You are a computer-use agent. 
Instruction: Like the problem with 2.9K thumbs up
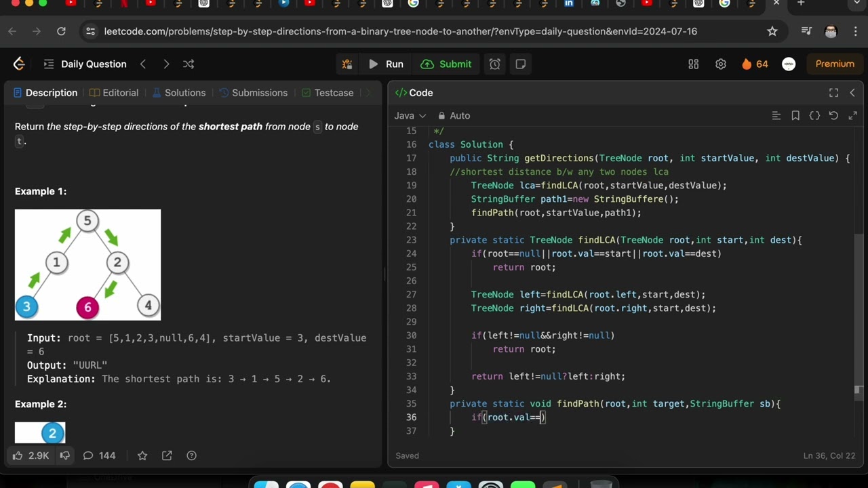click(x=31, y=455)
